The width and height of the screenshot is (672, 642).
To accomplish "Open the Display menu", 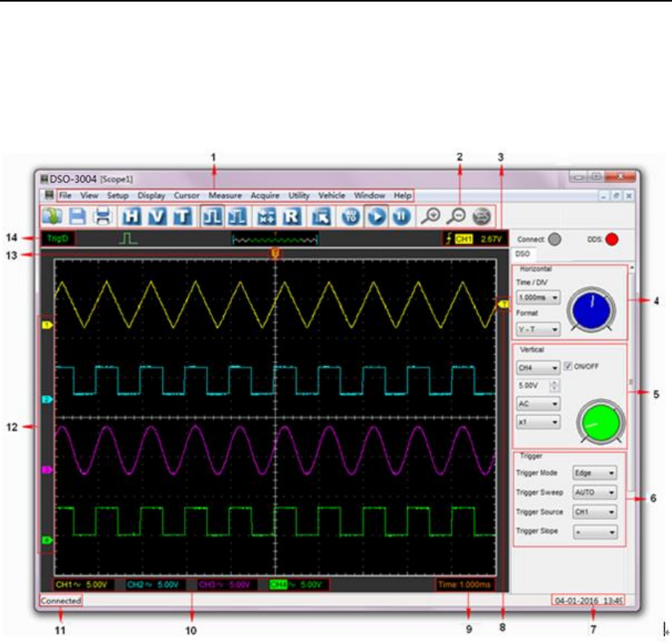I will coord(151,195).
